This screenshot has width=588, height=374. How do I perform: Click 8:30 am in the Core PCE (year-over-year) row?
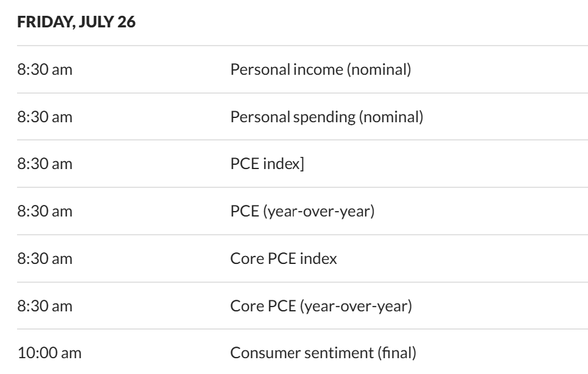pos(45,305)
